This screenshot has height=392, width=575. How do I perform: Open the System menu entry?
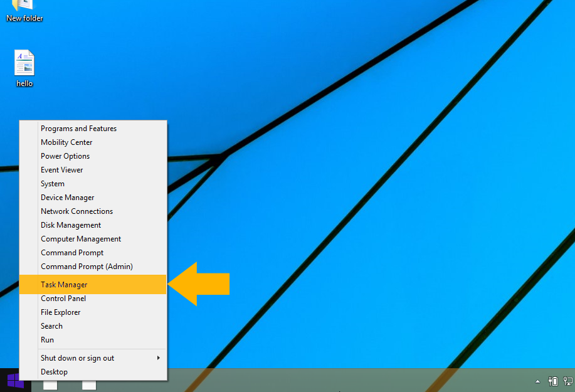pyautogui.click(x=93, y=184)
